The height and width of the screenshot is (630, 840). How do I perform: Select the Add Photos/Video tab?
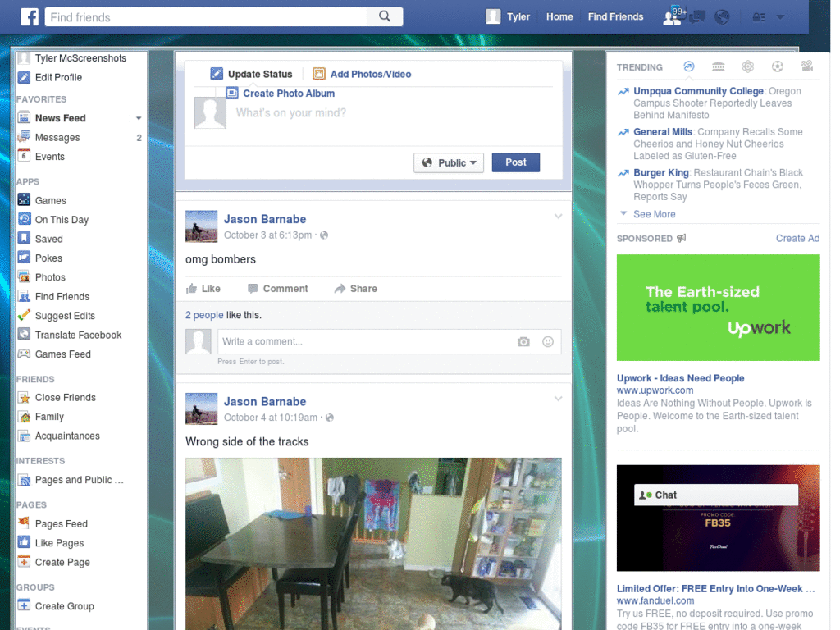click(362, 74)
